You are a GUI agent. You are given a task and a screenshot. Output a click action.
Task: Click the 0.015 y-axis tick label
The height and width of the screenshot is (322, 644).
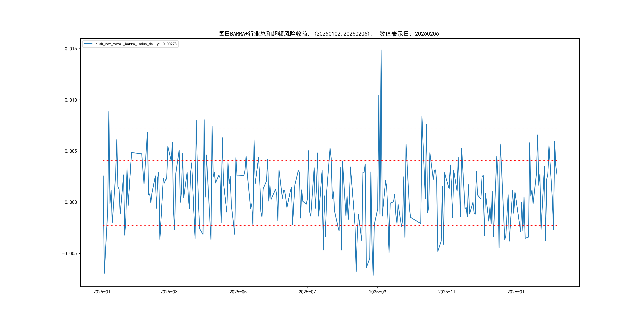coord(71,49)
